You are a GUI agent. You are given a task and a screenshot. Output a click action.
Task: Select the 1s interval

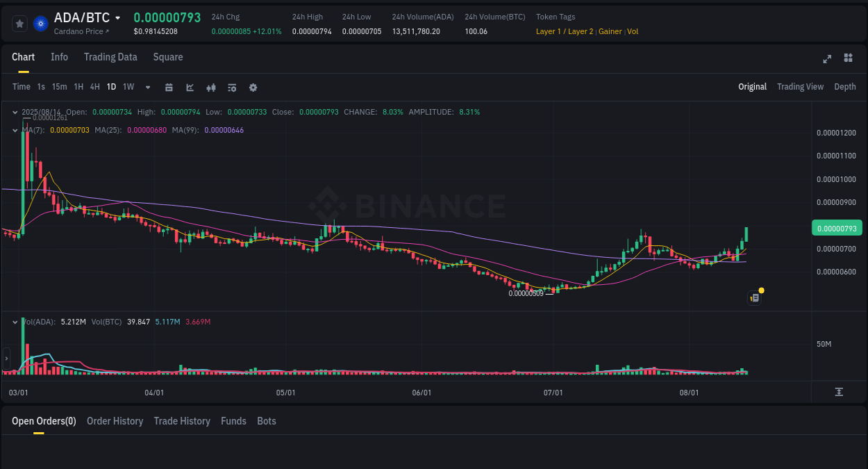click(x=41, y=87)
